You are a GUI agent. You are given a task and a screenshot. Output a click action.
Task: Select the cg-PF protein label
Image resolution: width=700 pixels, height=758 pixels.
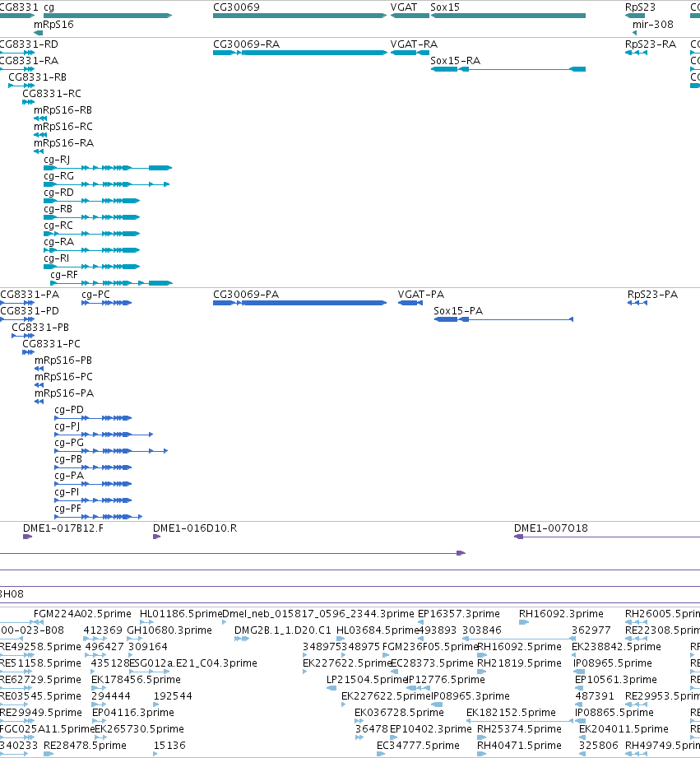[67, 508]
